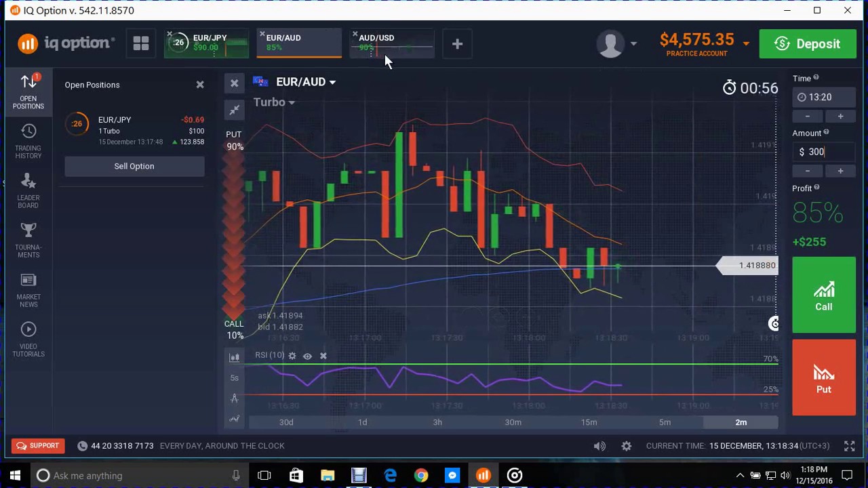
Task: Expand the practice account balance dropdown
Action: tap(746, 43)
